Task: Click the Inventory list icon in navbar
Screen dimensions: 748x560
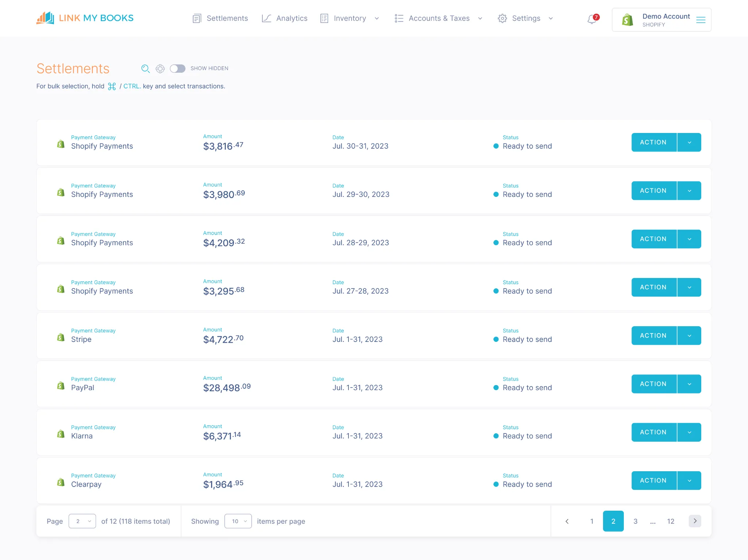Action: [x=324, y=18]
